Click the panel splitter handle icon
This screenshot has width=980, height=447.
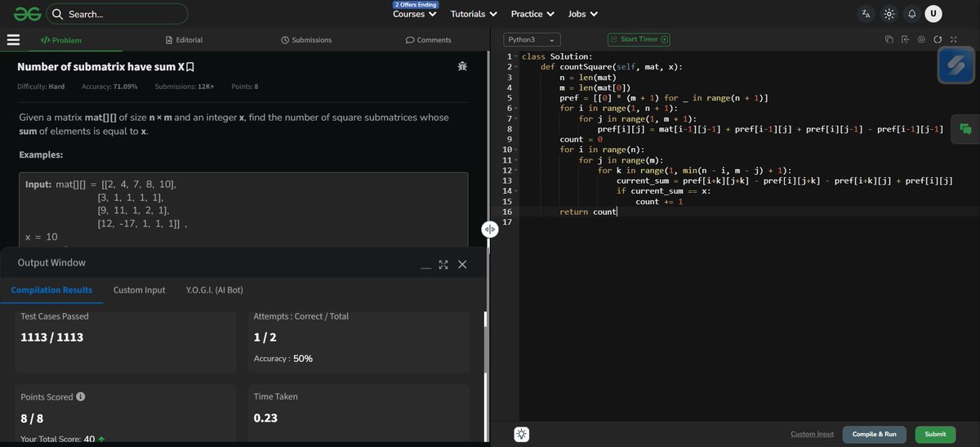pyautogui.click(x=489, y=229)
